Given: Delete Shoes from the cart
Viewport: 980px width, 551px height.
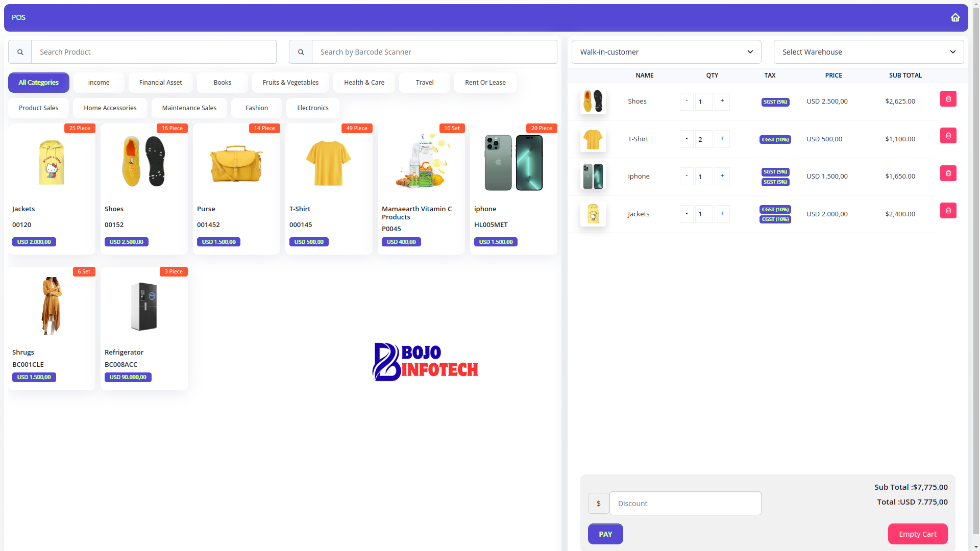Looking at the screenshot, I should (948, 99).
